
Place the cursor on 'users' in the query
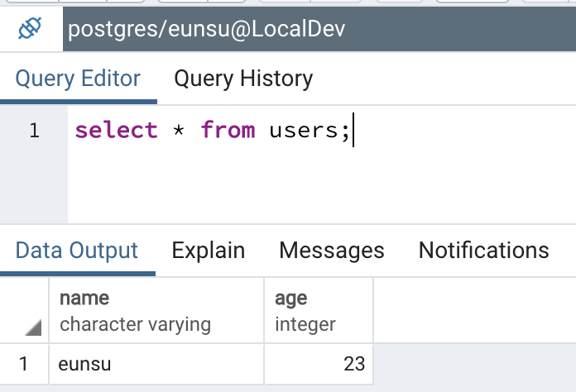point(304,131)
